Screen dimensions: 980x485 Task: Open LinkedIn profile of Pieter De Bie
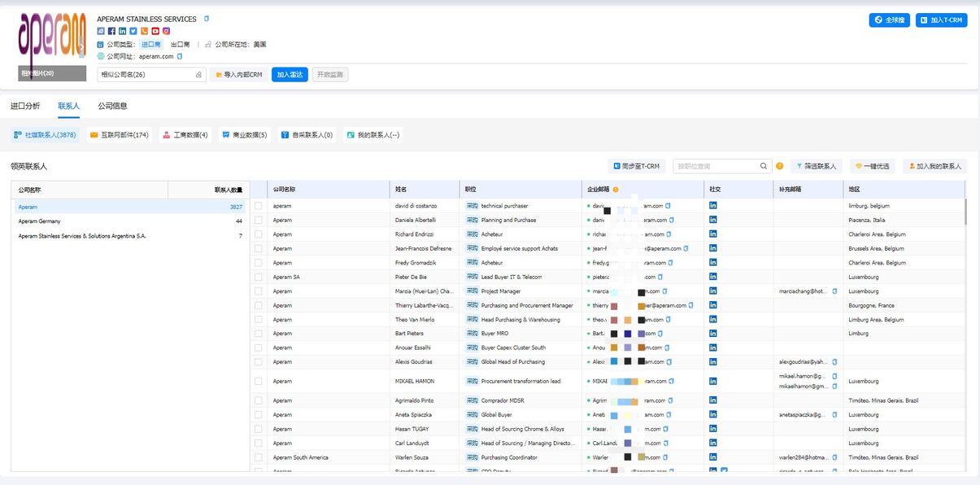[x=713, y=277]
